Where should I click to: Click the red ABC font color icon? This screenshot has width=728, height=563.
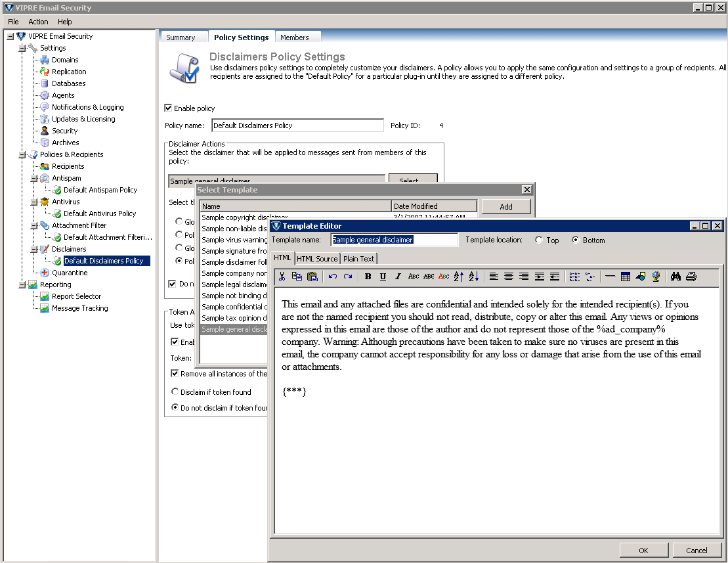444,277
